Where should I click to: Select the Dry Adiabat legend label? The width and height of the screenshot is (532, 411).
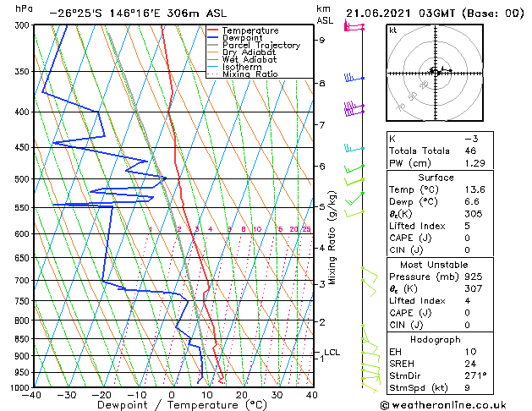click(249, 52)
